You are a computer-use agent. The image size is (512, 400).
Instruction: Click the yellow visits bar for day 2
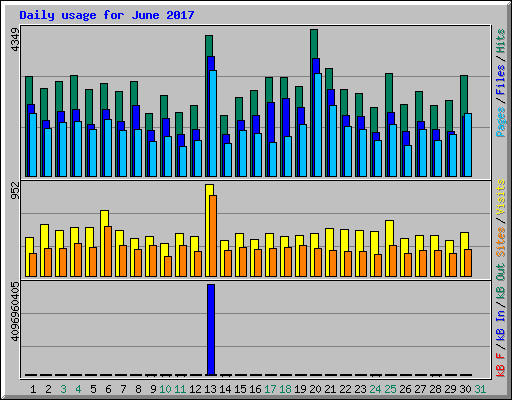[43, 250]
